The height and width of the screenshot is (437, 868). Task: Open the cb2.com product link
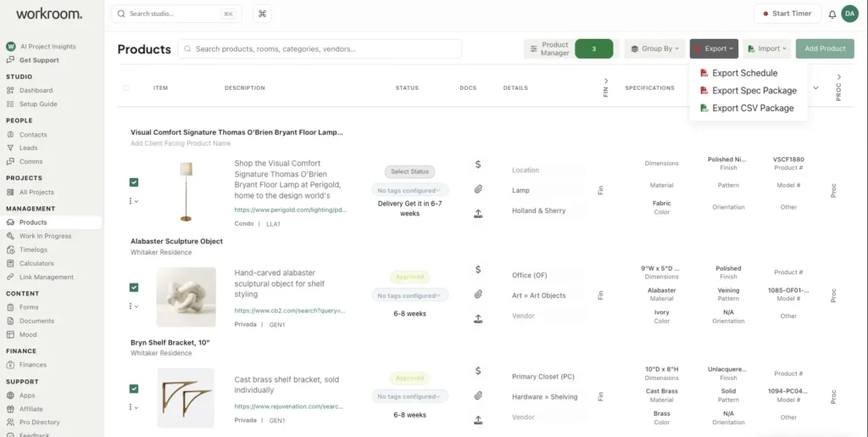point(290,311)
